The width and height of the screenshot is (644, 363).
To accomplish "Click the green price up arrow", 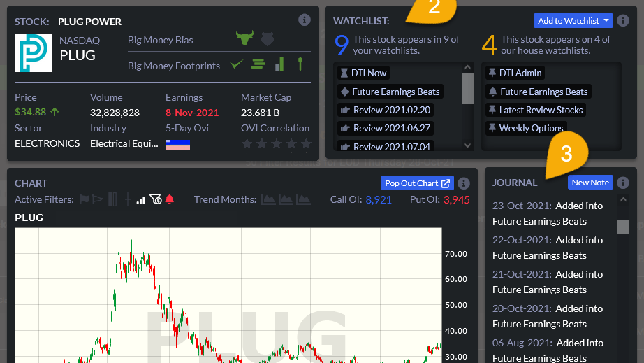I will (x=54, y=112).
